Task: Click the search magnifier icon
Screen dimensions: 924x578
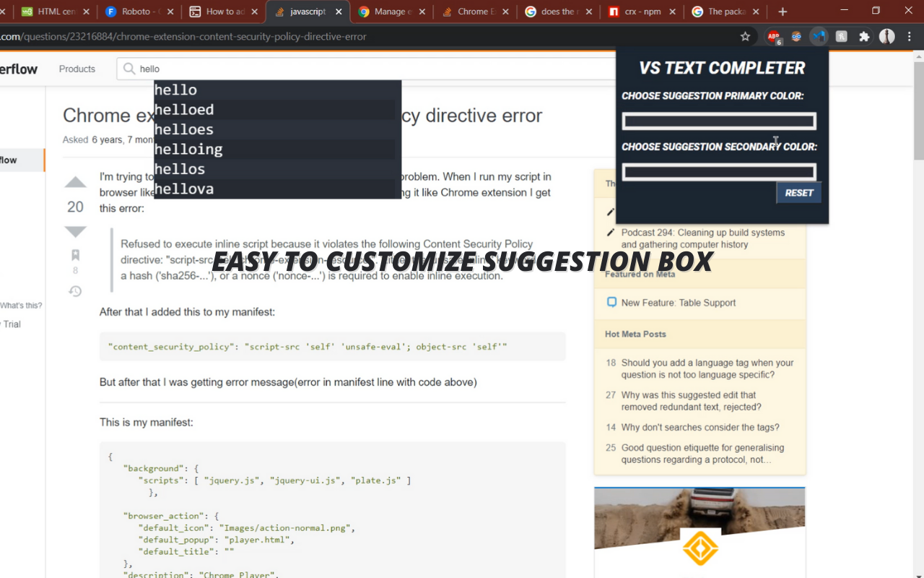Action: [x=129, y=69]
